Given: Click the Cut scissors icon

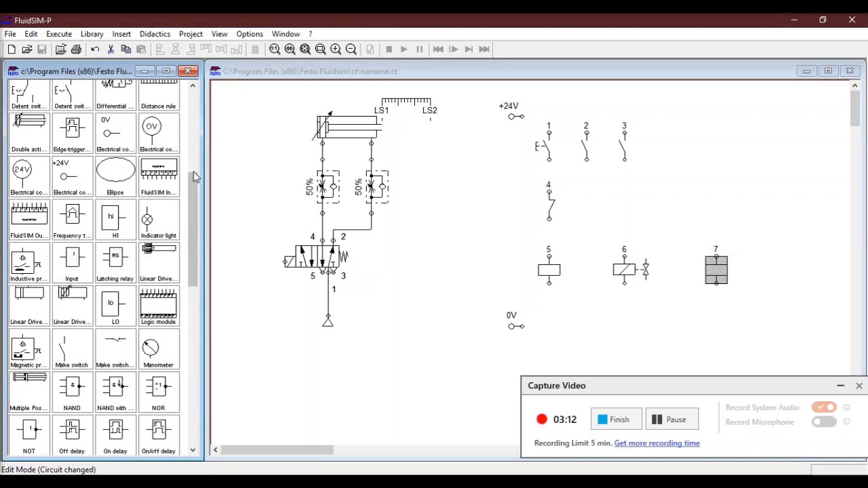Looking at the screenshot, I should (x=111, y=49).
